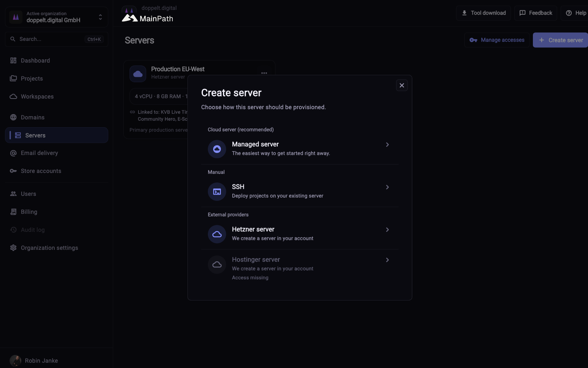Select Servers in the sidebar

coord(56,135)
